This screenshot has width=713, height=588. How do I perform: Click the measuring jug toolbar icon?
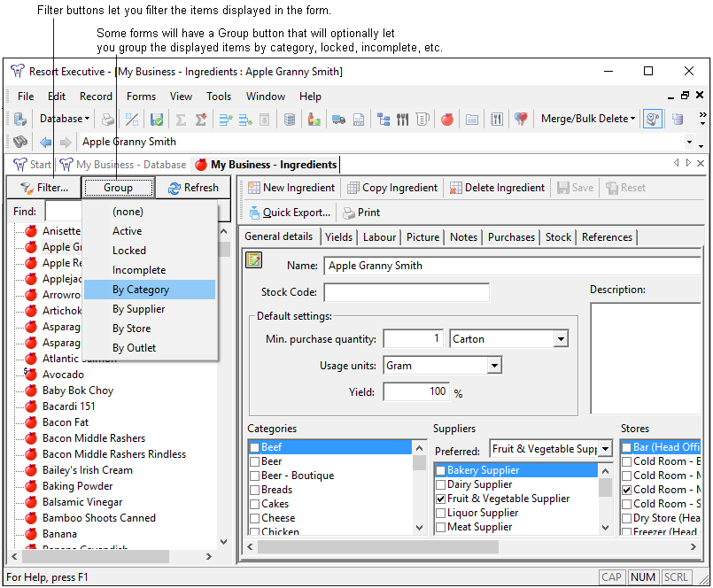click(422, 120)
